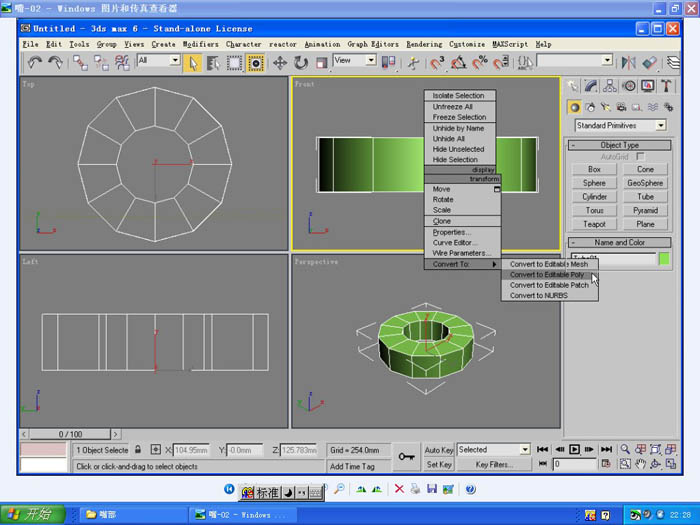This screenshot has height=525, width=700.
Task: Enable the AutoGrid checkbox
Action: [x=640, y=157]
